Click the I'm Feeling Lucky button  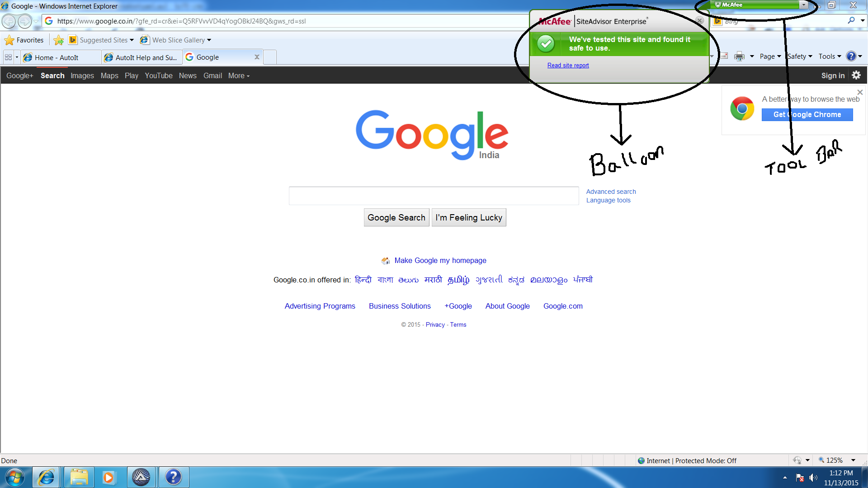tap(469, 217)
